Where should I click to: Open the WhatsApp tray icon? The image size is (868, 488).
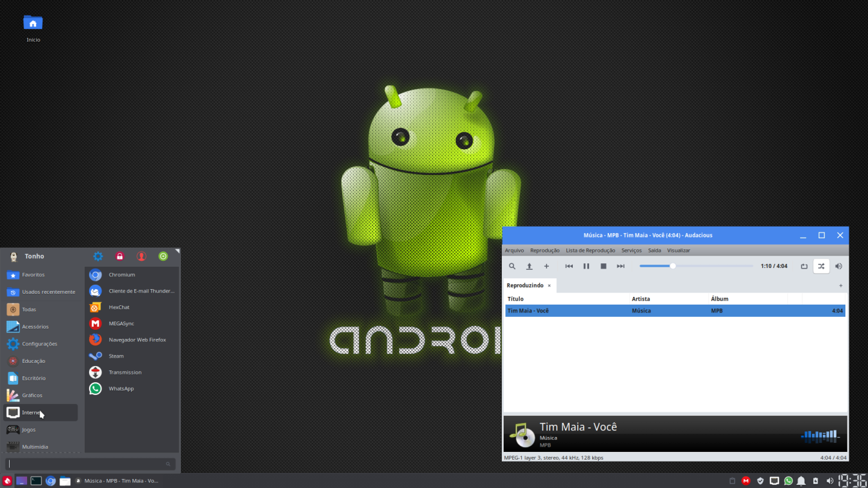coord(788,481)
